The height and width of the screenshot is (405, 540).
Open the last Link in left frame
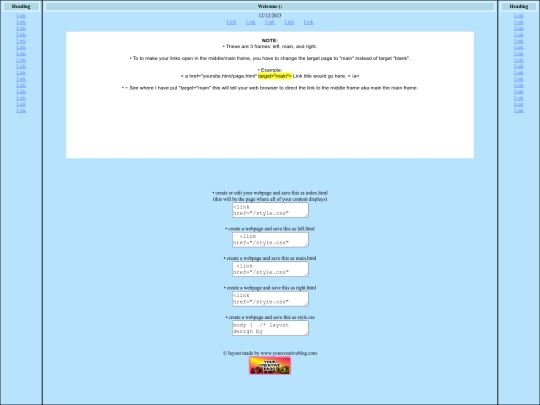click(21, 111)
